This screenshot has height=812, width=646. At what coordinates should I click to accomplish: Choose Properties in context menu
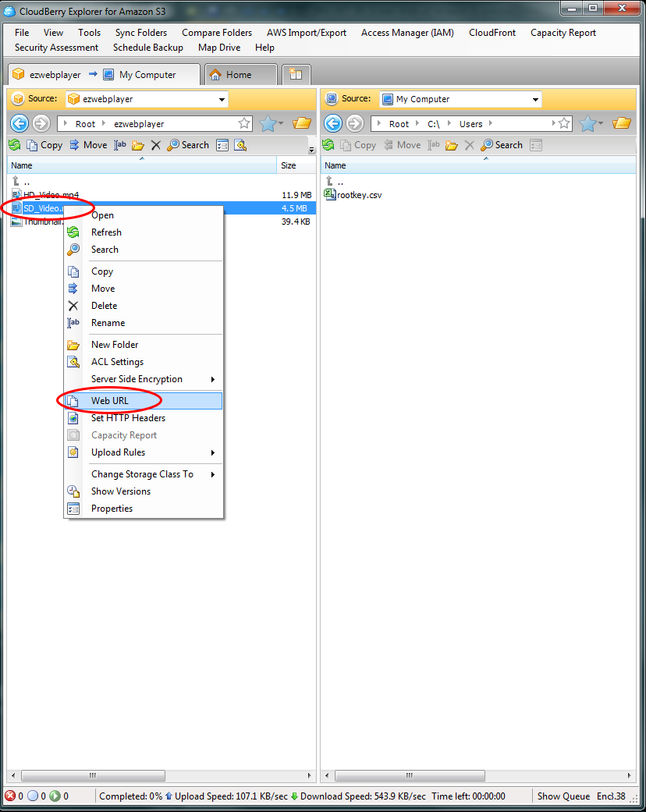click(144, 509)
